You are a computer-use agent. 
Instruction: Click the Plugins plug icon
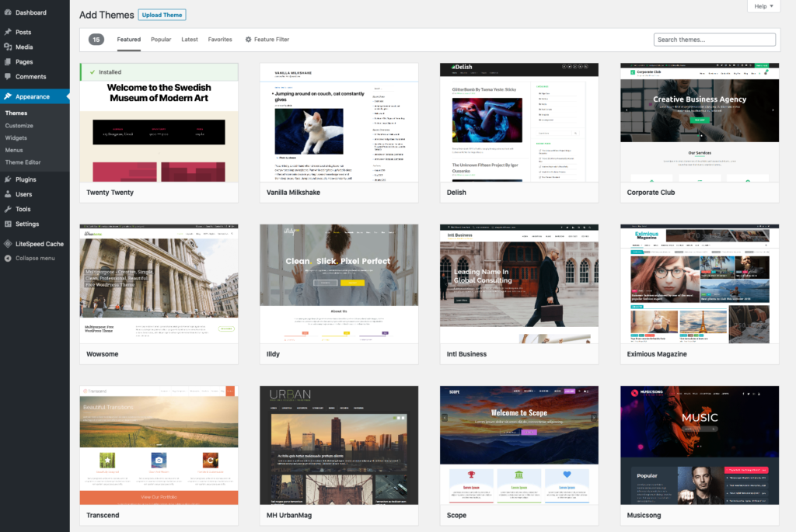coord(8,179)
